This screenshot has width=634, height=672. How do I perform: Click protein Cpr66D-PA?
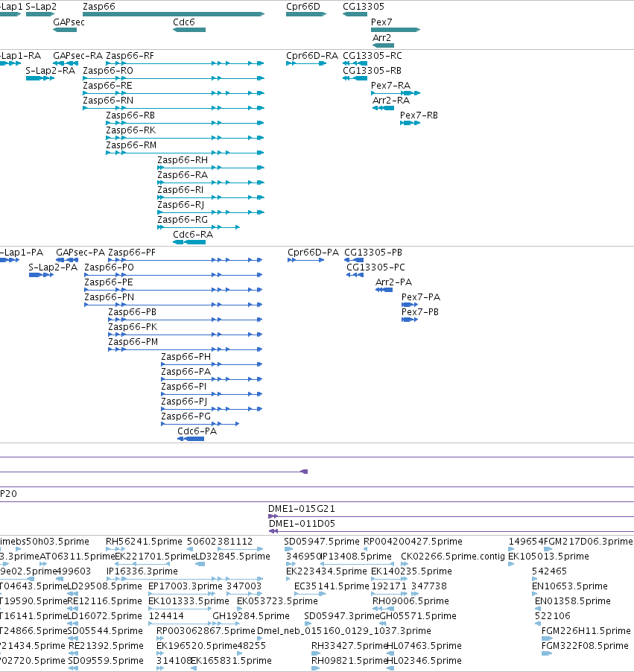314,253
